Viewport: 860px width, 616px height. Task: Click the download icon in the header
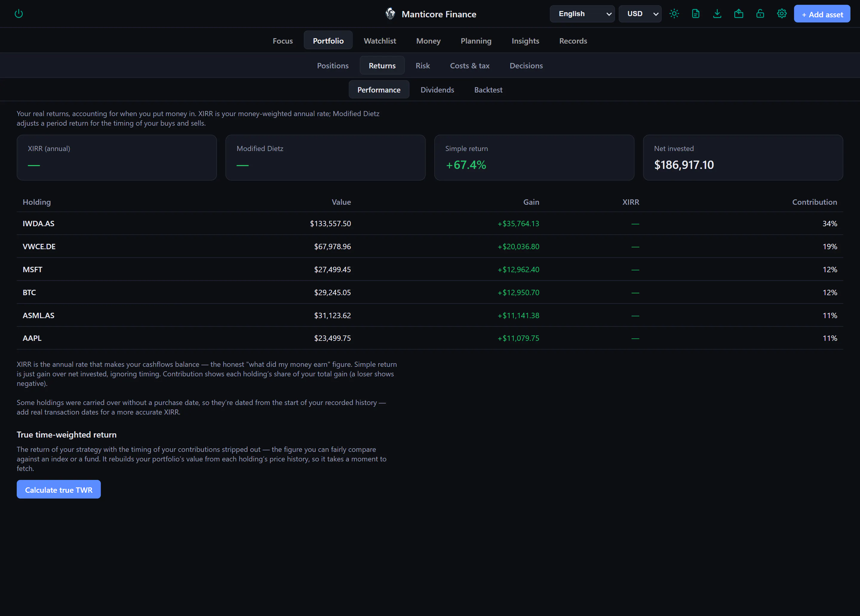[717, 14]
